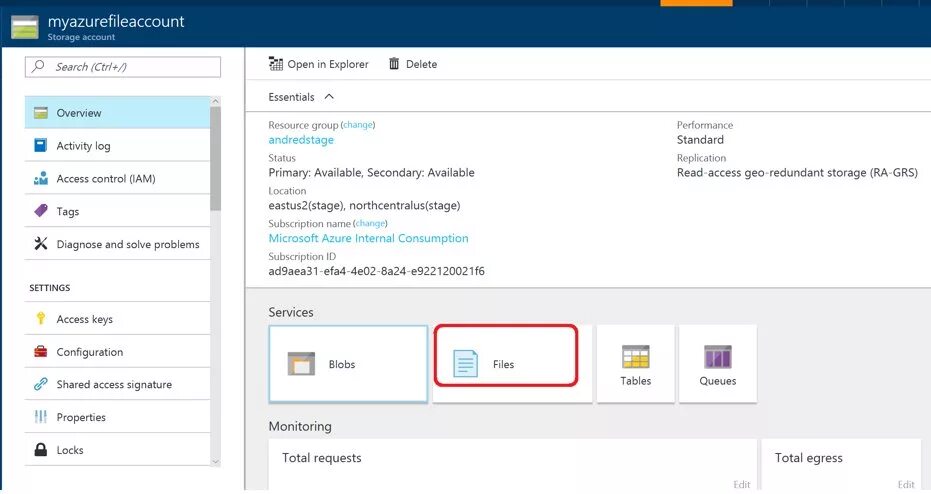Click the sidebar scrollbar thumb

pos(216,158)
